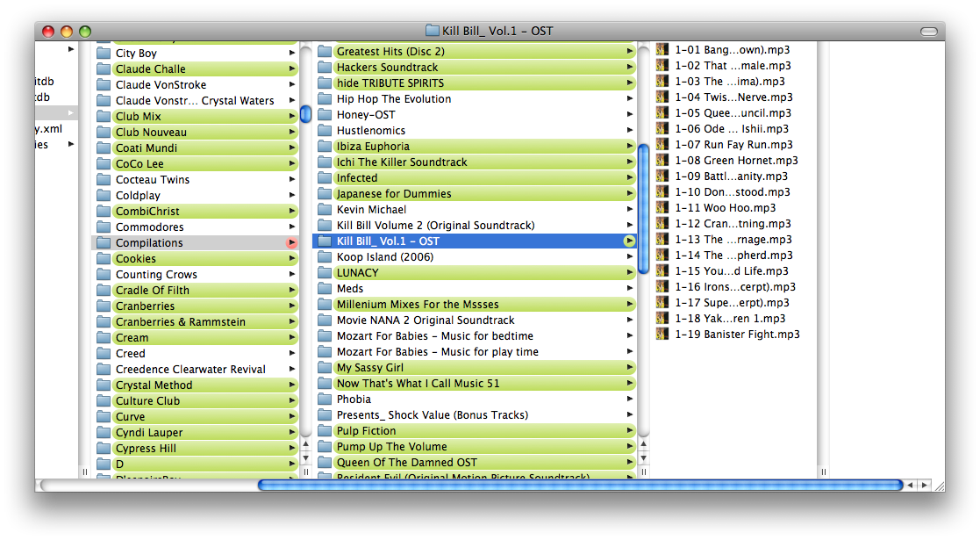The width and height of the screenshot is (980, 540).
Task: Click the Coldplay folder icon
Action: tap(104, 195)
